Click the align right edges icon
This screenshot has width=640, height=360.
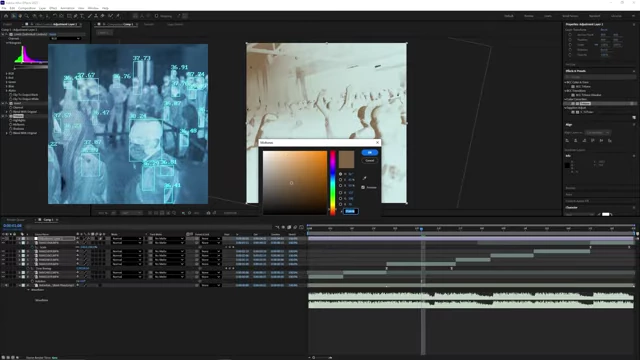click(x=584, y=140)
